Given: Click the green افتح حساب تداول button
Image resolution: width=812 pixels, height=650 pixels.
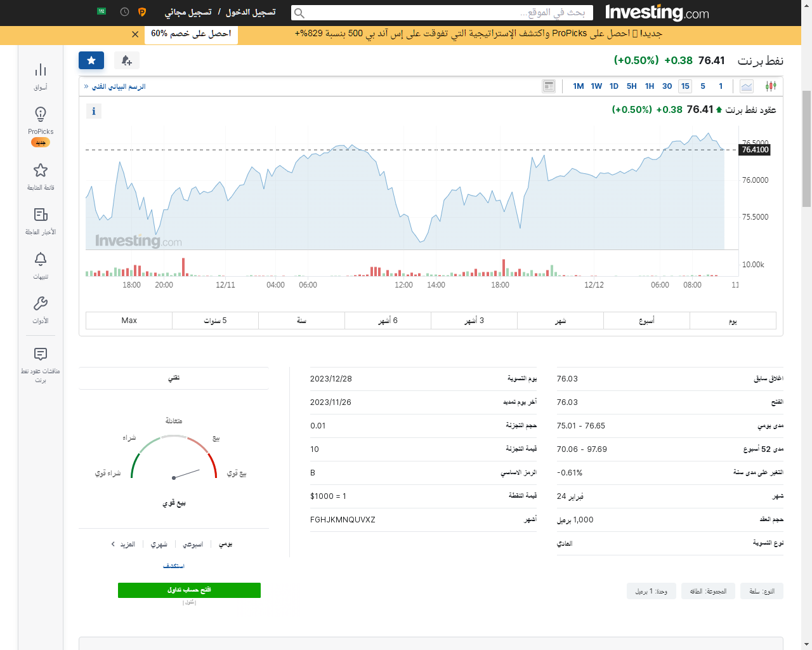Looking at the screenshot, I should click(189, 590).
